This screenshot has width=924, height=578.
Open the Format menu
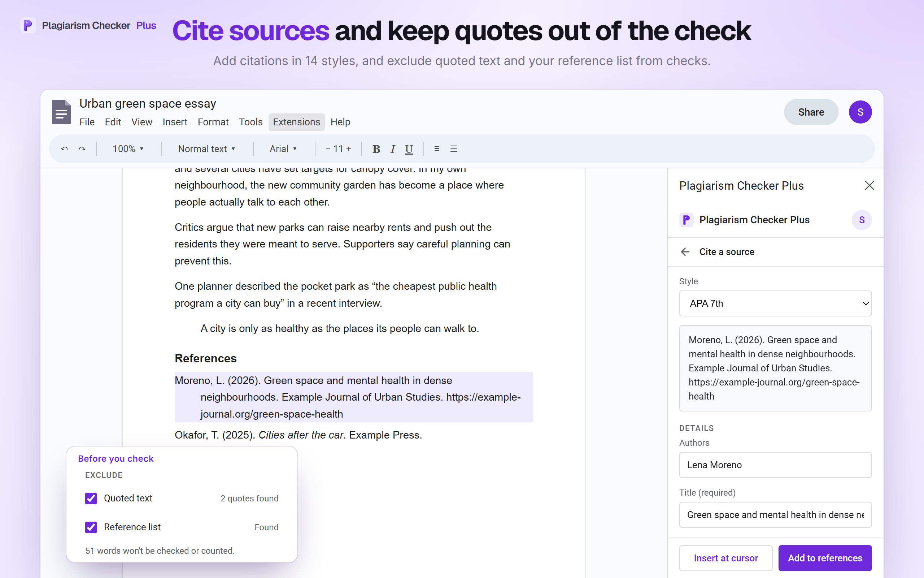pos(213,122)
